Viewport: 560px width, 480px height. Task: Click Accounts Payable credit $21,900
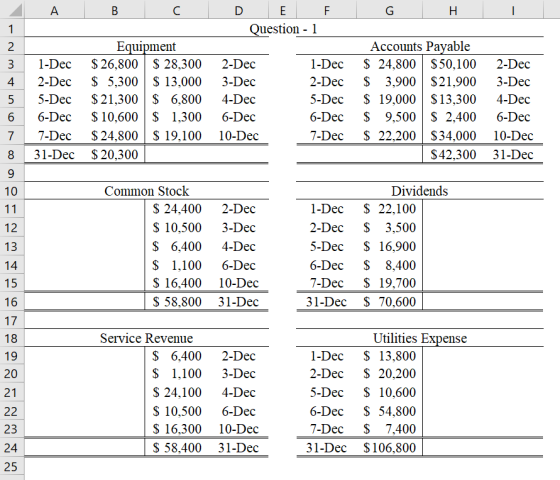(x=453, y=82)
